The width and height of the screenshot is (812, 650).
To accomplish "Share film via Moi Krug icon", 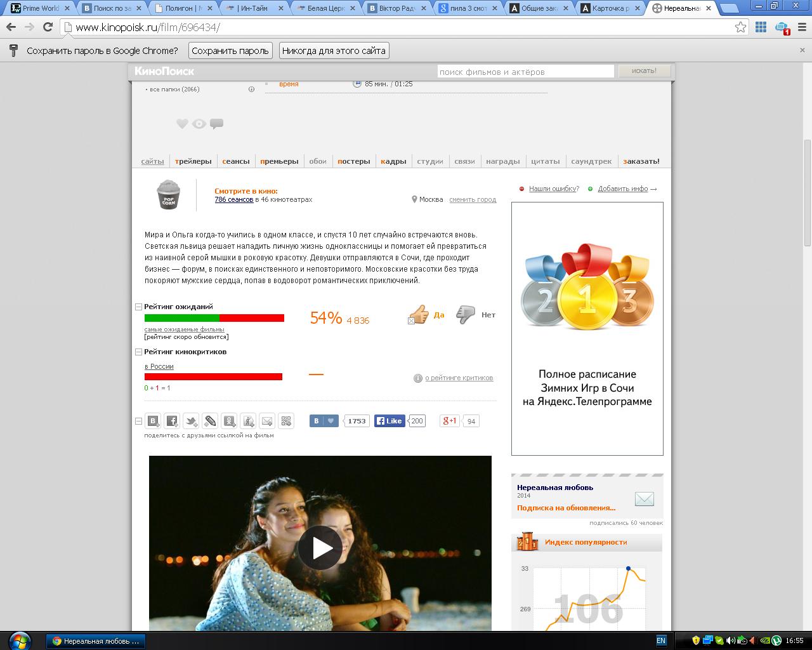I will (x=248, y=421).
